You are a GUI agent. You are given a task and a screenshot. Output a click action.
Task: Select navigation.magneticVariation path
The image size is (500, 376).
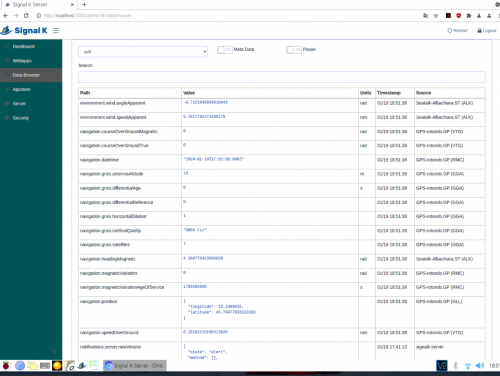109,273
